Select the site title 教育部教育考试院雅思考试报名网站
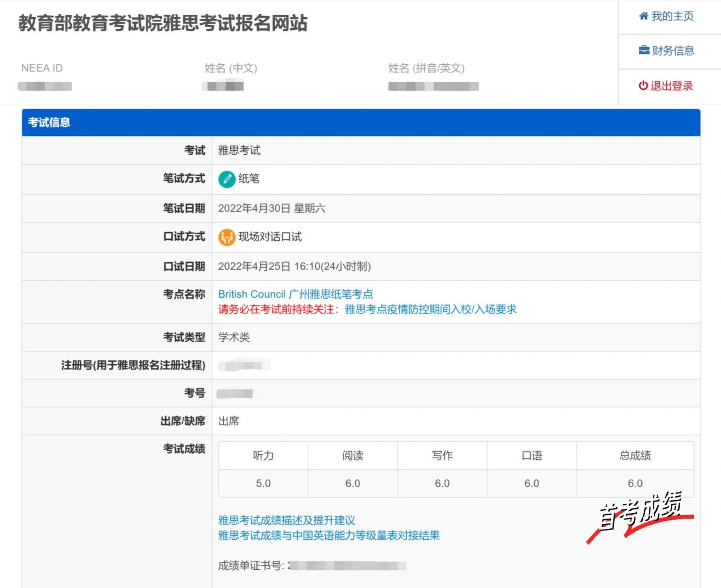Screen dimensions: 721x588 tap(163, 23)
